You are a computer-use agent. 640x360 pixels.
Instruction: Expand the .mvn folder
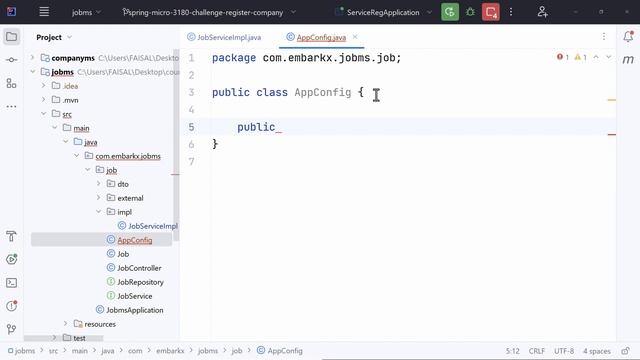coord(44,100)
